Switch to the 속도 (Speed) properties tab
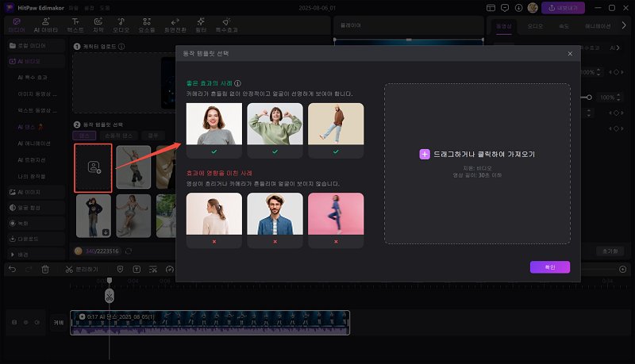Screen dimensions: 635x364 coord(564,26)
